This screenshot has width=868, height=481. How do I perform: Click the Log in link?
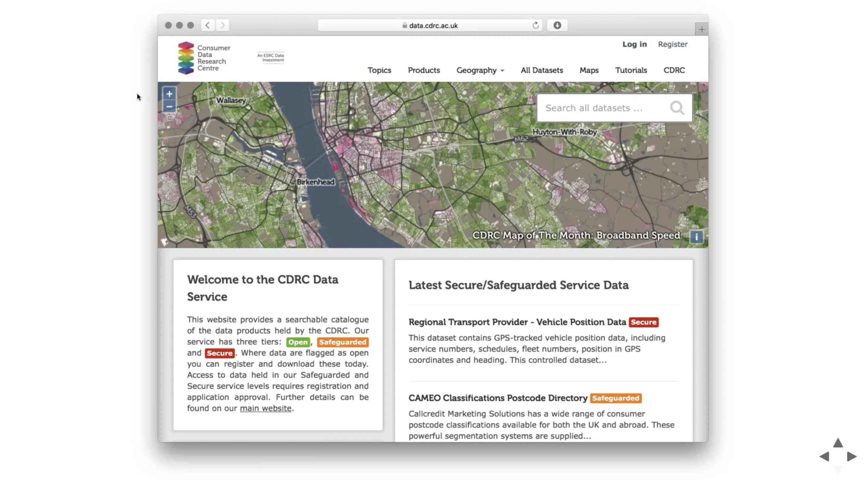[634, 44]
